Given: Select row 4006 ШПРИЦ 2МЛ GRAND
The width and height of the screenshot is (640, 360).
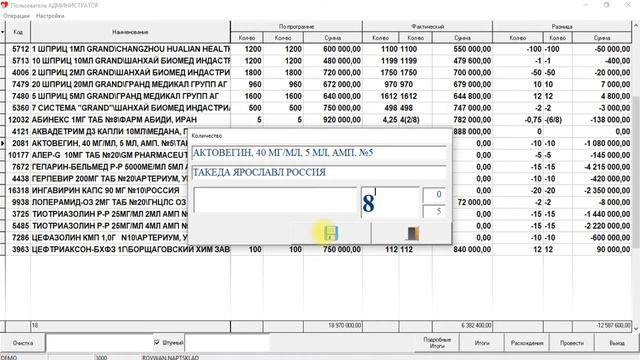Looking at the screenshot, I should 318,73.
